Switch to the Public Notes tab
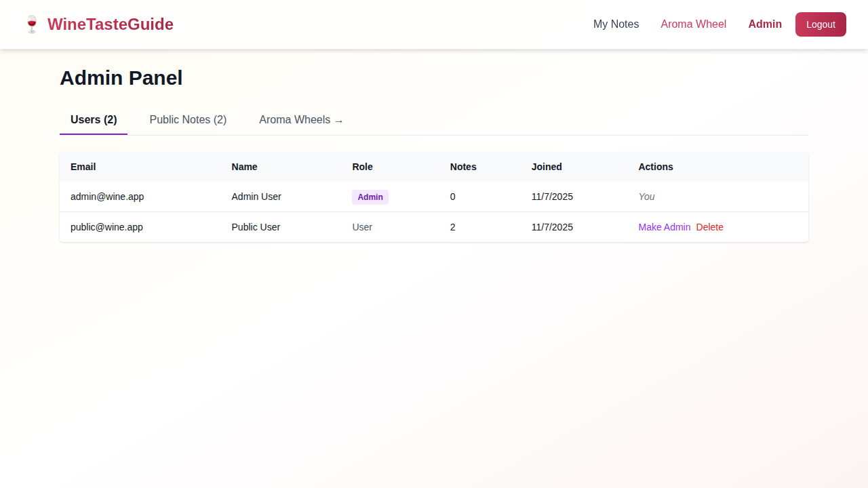The image size is (868, 488). (x=188, y=119)
